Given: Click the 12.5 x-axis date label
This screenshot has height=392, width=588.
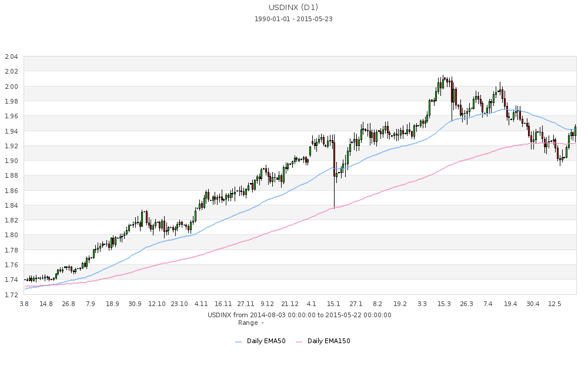Looking at the screenshot, I should pyautogui.click(x=554, y=304).
